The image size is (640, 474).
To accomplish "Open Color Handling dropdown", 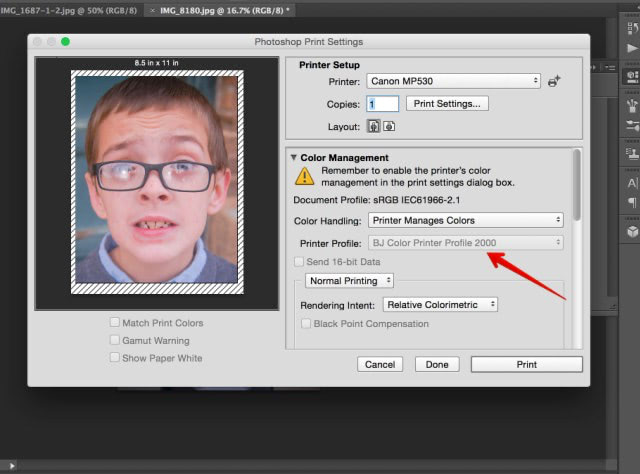I will (466, 220).
